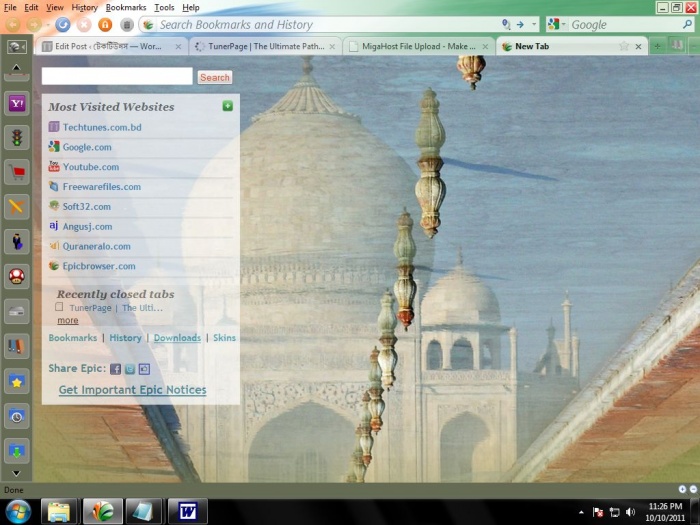Click the grey trash toolbar icon
700x525 pixels.
[x=127, y=25]
